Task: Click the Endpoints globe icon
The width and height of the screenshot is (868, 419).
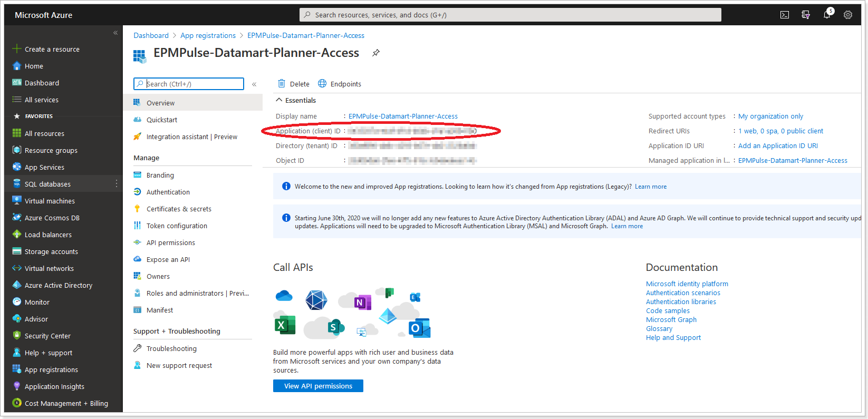Action: click(x=322, y=83)
